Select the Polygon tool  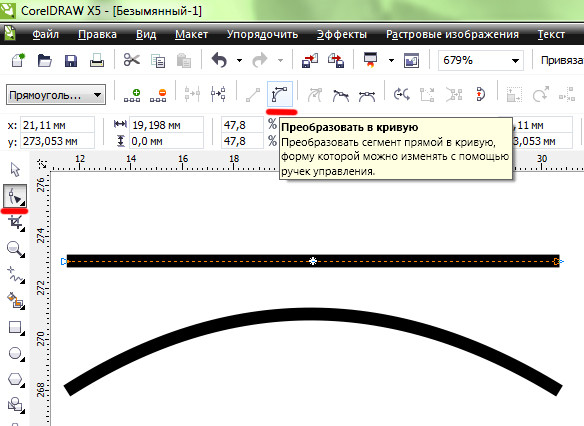16,379
